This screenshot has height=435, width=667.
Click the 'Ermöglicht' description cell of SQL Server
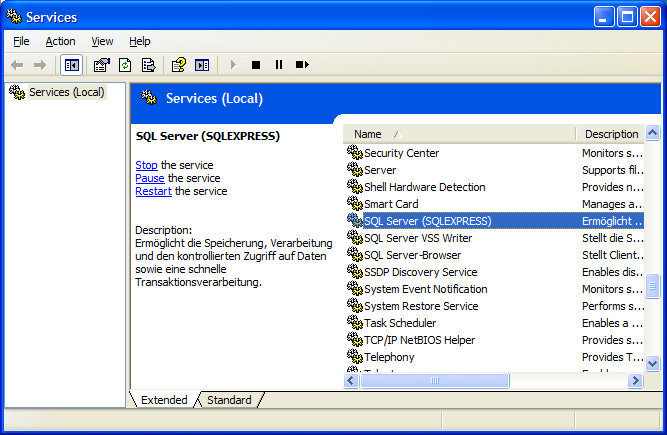(x=612, y=221)
